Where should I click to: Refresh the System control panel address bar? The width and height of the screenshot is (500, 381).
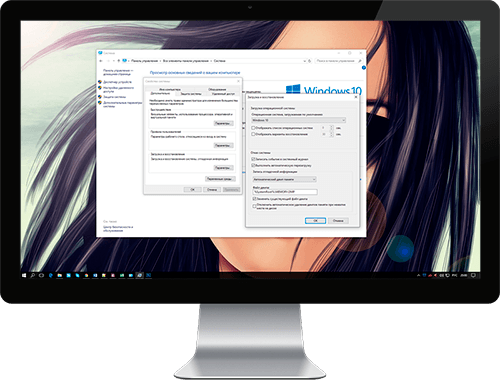click(x=309, y=61)
